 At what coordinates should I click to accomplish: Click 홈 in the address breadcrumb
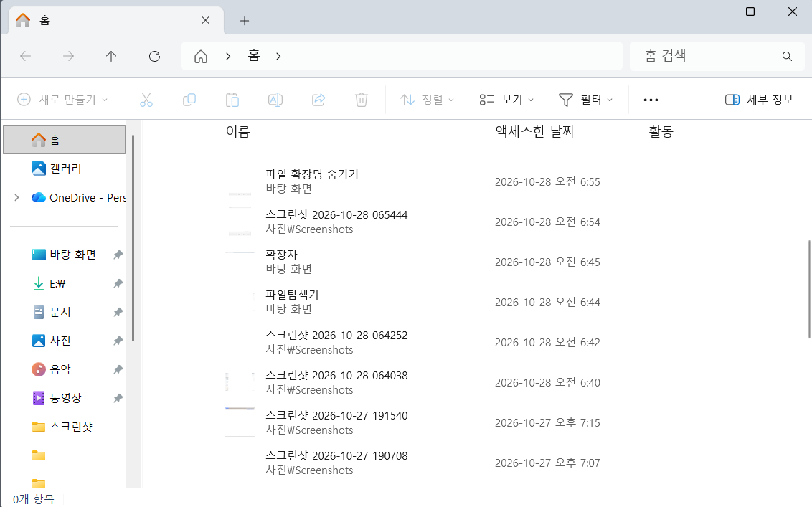tap(254, 55)
